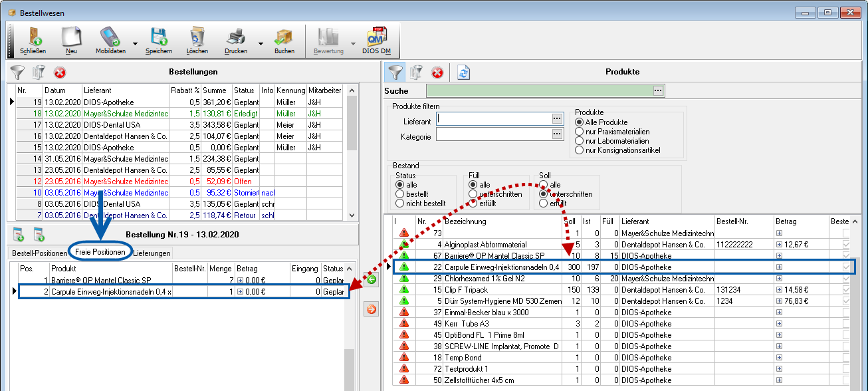Refresh the Produkte list
This screenshot has width=868, height=391.
pos(463,72)
